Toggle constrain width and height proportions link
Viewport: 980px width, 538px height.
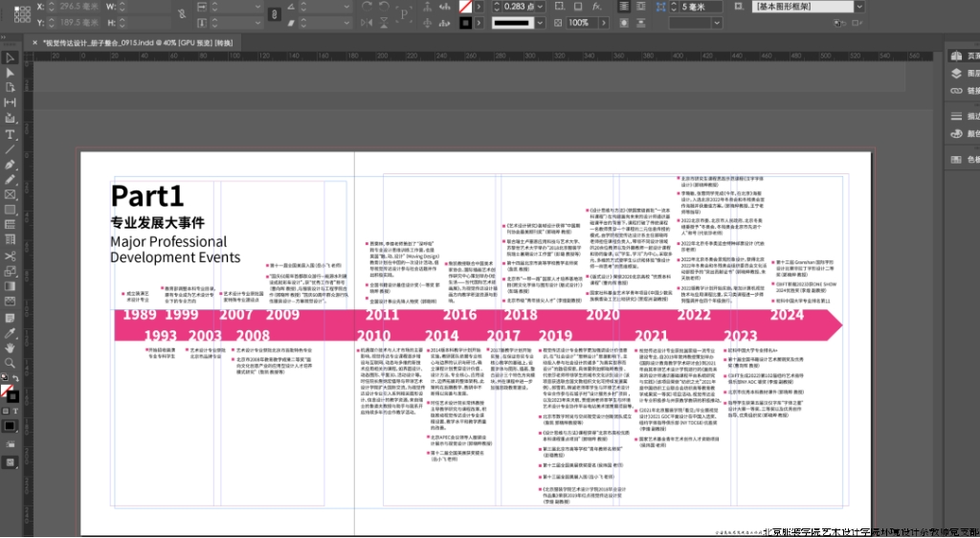coord(181,13)
